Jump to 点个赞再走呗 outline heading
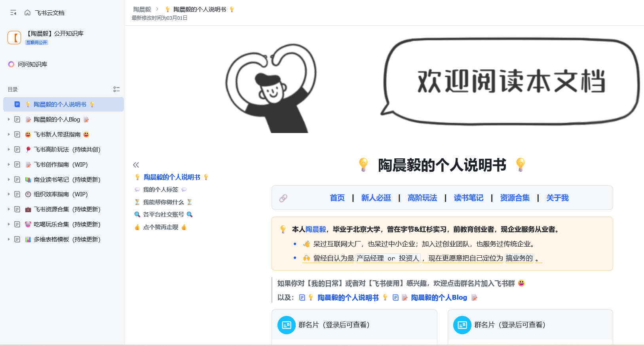Image resolution: width=644 pixels, height=346 pixels. click(161, 227)
